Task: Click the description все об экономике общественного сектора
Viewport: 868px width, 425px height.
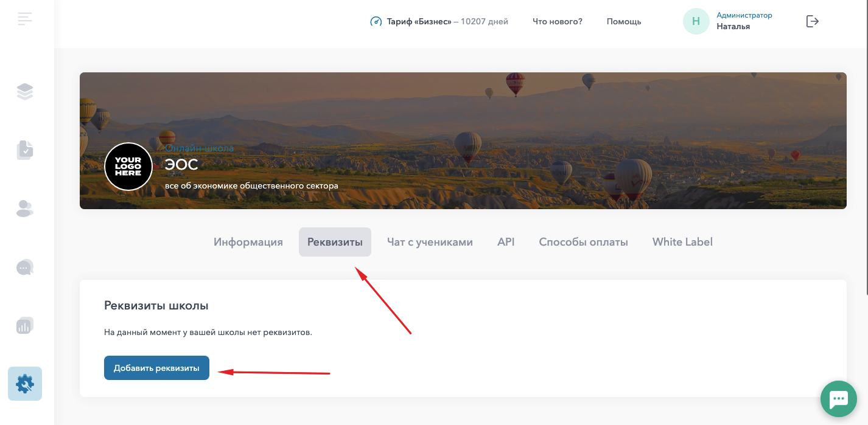Action: click(x=251, y=185)
